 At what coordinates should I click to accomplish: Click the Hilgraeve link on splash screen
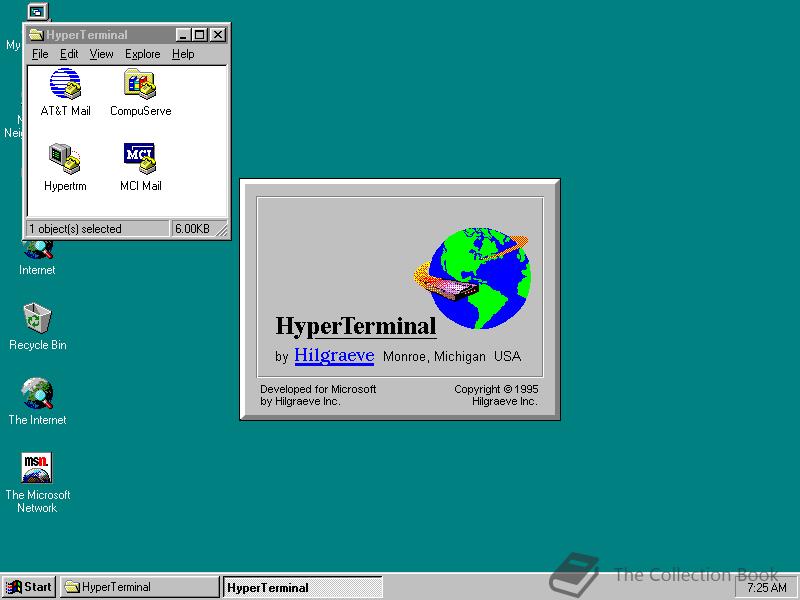(x=334, y=355)
